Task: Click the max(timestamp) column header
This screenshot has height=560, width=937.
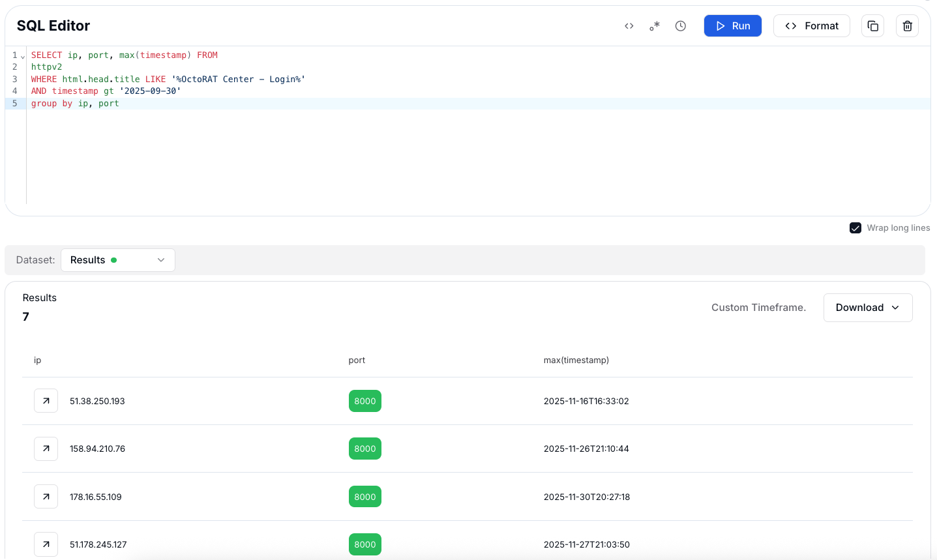Action: tap(576, 360)
